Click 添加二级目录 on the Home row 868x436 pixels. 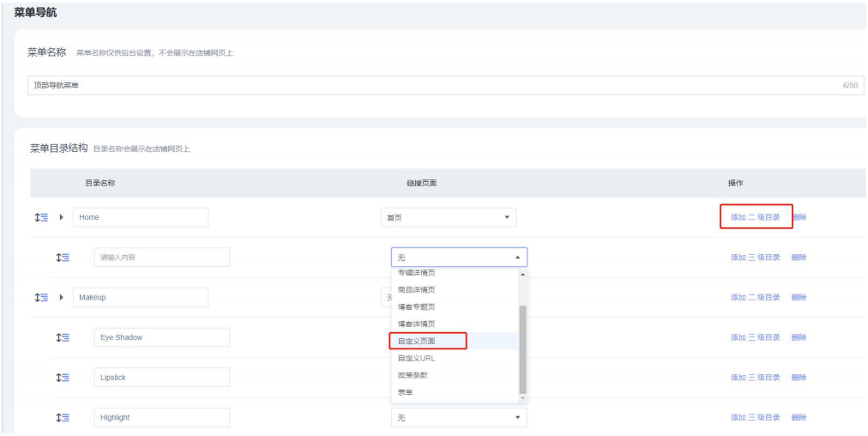tap(755, 217)
